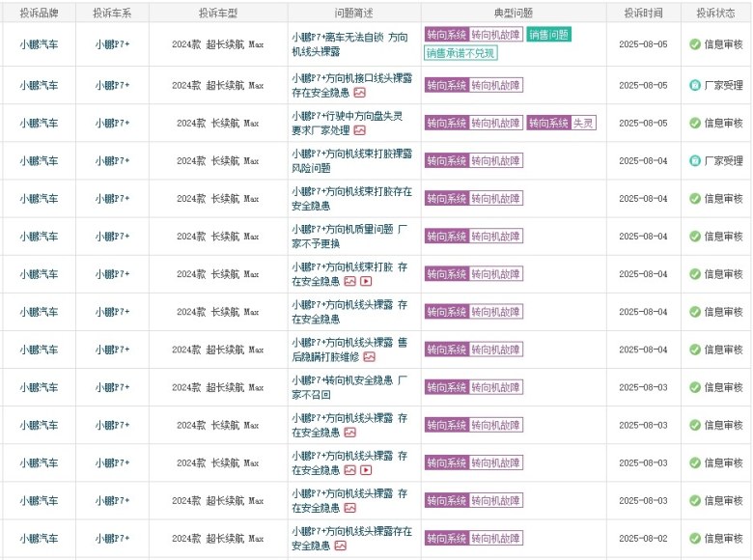The width and height of the screenshot is (753, 560).
Task: Open image icon for 行驶中方向盘失灵 complaint
Action: click(x=360, y=130)
